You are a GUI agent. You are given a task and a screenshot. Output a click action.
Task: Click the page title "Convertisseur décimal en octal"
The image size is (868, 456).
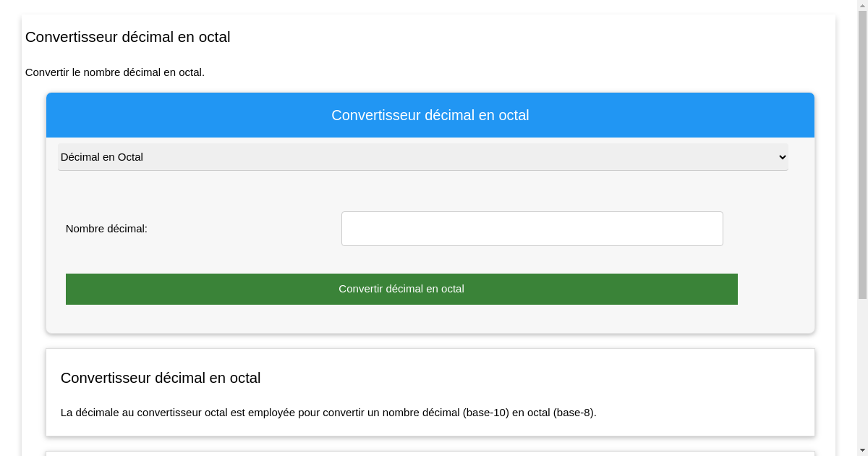pyautogui.click(x=127, y=37)
